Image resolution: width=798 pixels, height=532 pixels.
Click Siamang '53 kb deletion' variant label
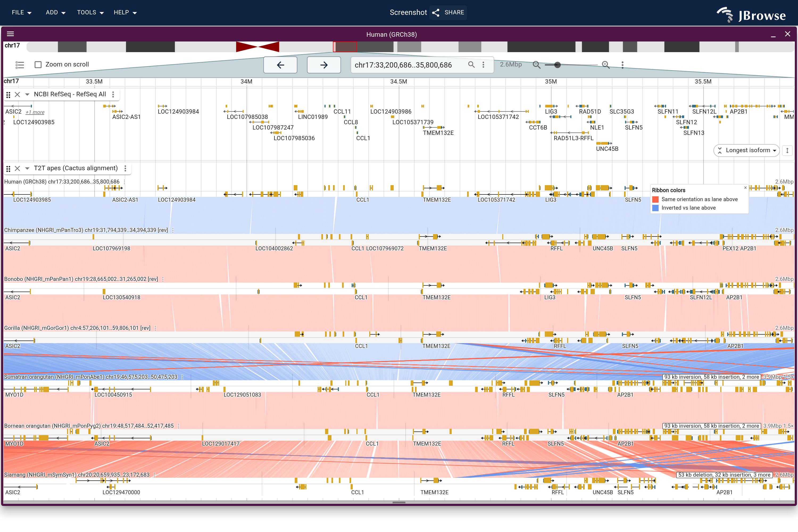point(724,475)
